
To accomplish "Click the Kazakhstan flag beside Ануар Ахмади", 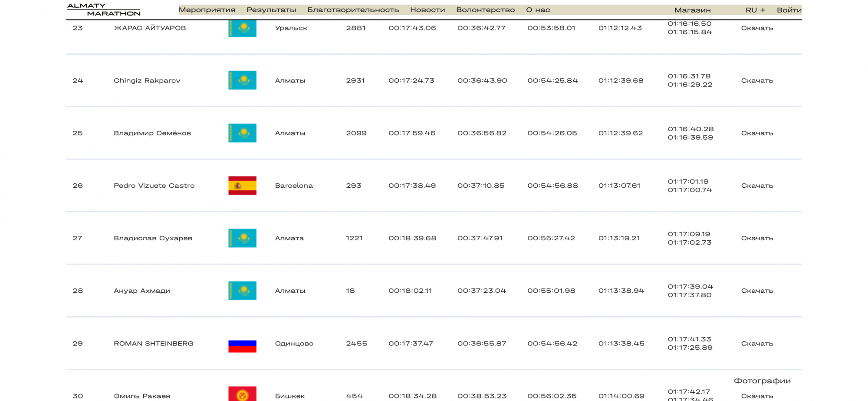I will point(242,291).
